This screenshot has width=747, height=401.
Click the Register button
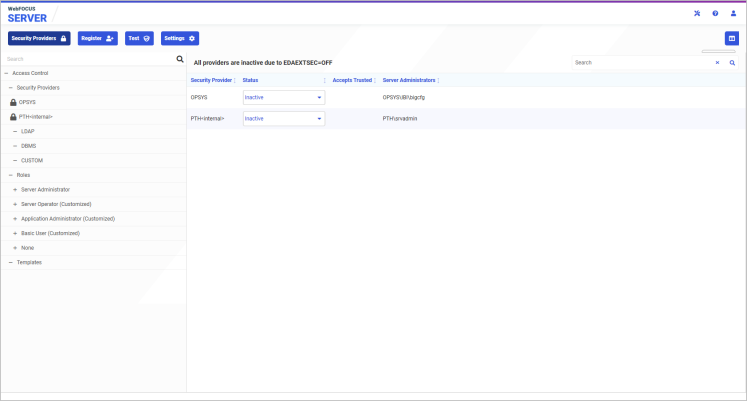click(x=98, y=39)
